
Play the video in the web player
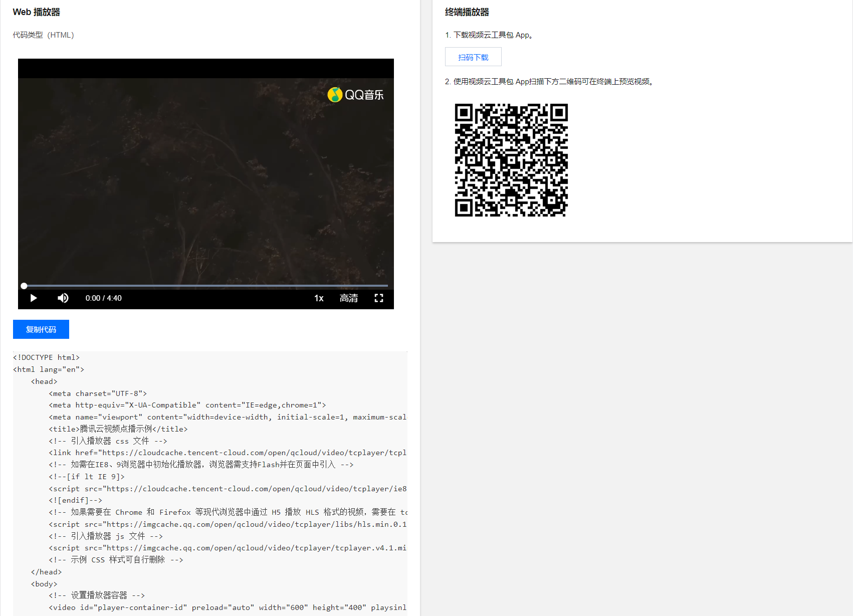click(34, 298)
